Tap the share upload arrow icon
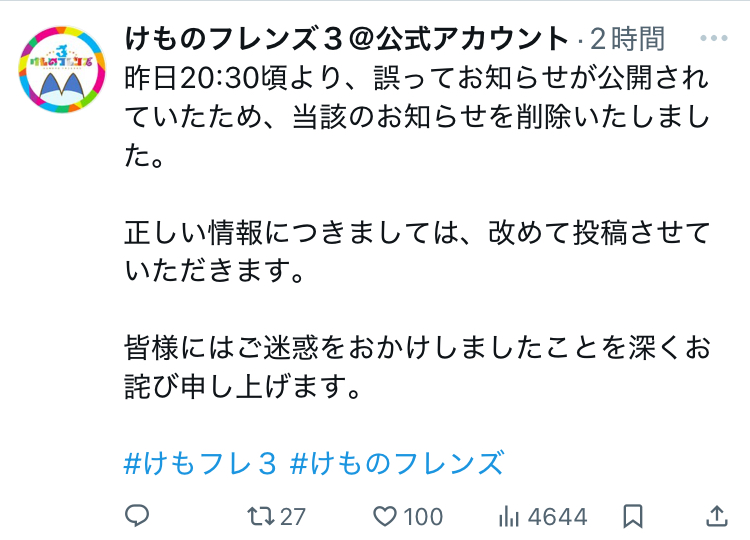The image size is (750, 540). [716, 516]
